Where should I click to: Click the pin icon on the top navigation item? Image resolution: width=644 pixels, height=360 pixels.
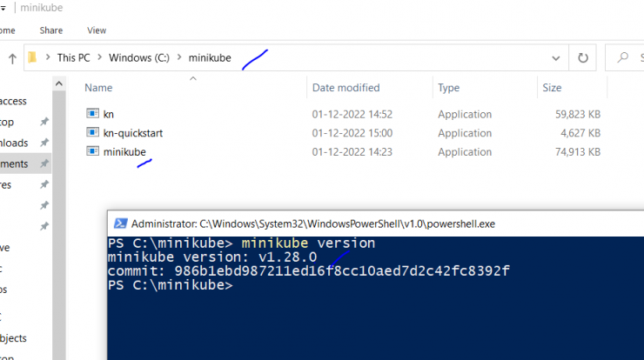click(44, 122)
